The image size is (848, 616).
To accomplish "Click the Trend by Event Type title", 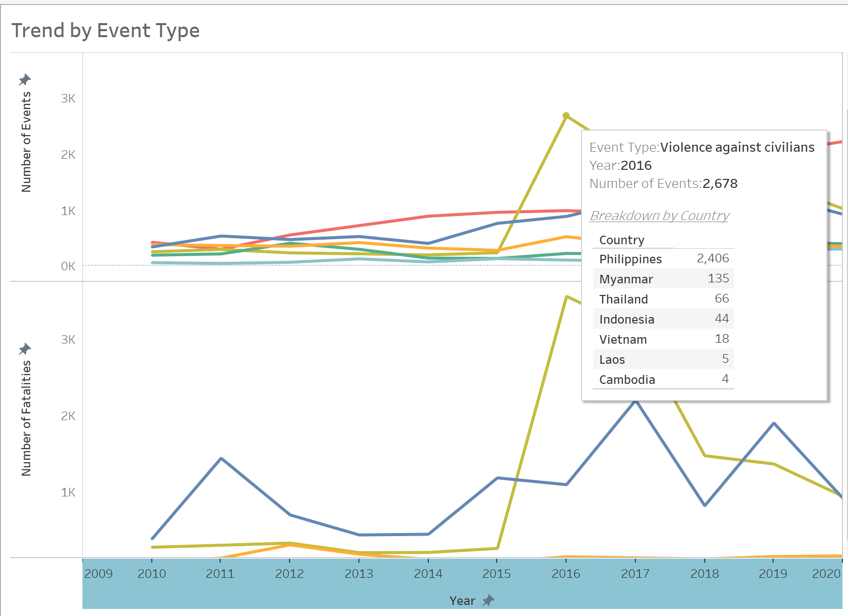I will [x=106, y=31].
